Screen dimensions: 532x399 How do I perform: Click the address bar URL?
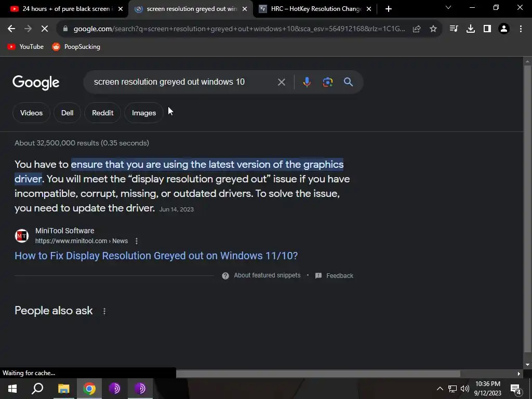tap(239, 29)
